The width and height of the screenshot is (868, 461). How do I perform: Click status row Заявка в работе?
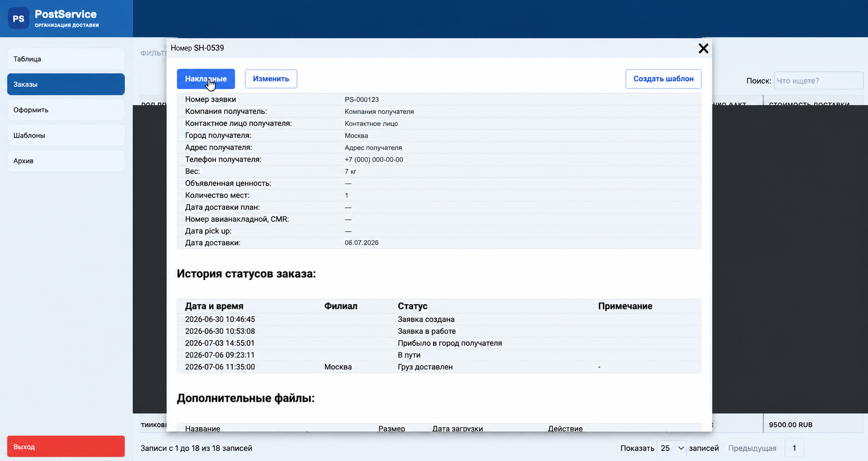pyautogui.click(x=439, y=331)
